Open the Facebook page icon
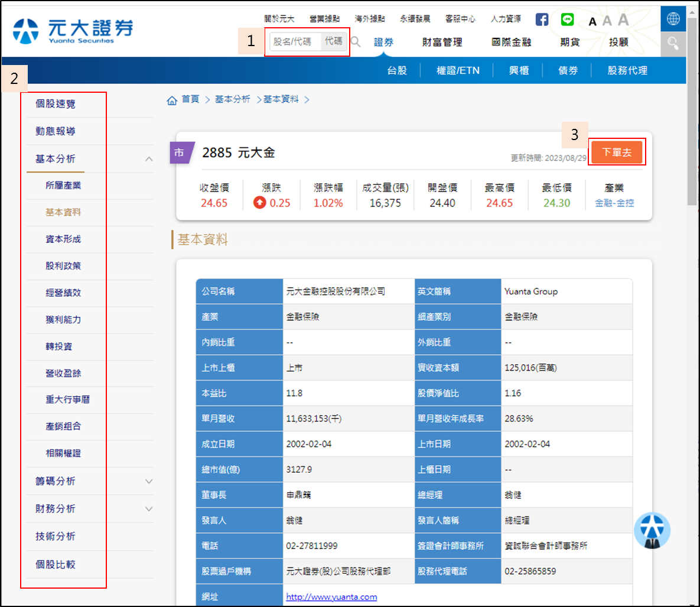Image resolution: width=700 pixels, height=607 pixels. pyautogui.click(x=542, y=19)
